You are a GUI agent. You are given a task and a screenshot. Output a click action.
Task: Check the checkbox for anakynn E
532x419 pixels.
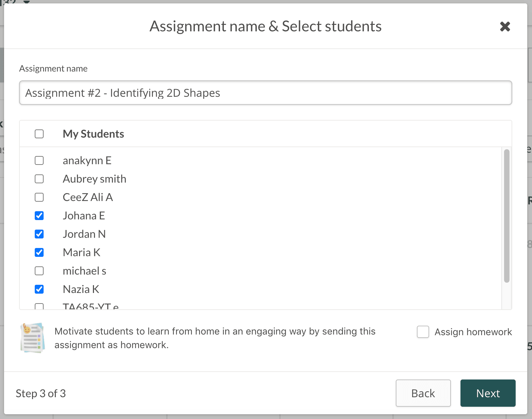39,160
